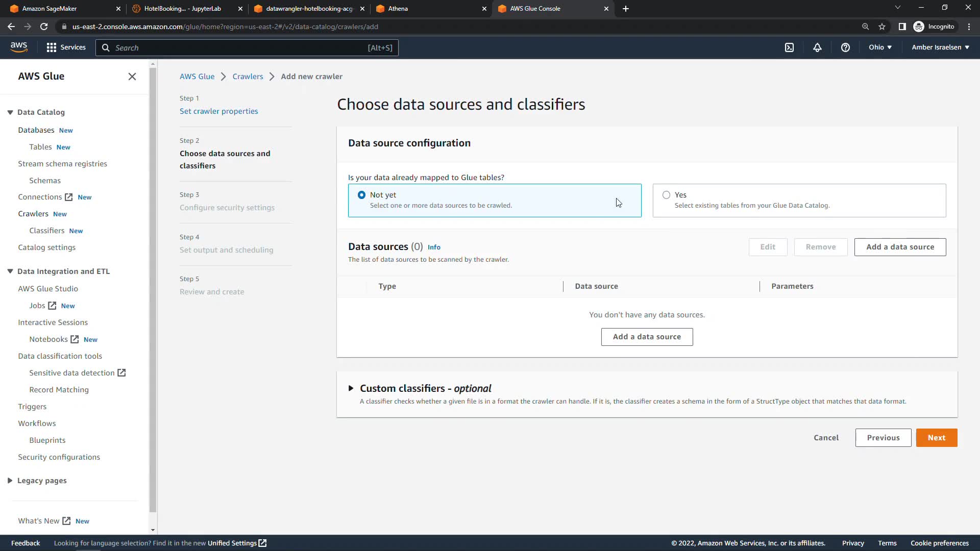This screenshot has height=551, width=980.
Task: Open the AWS CloudShell icon
Action: coord(789,47)
